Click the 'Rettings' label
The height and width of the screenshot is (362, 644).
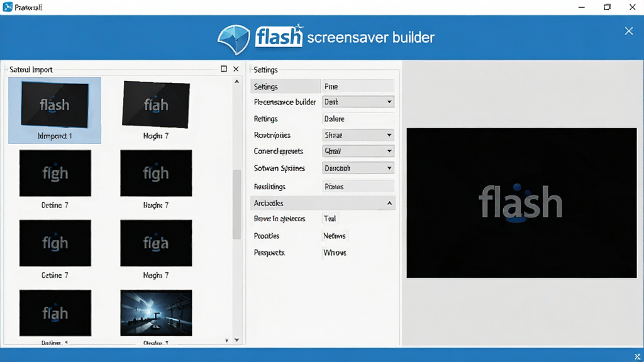(266, 119)
